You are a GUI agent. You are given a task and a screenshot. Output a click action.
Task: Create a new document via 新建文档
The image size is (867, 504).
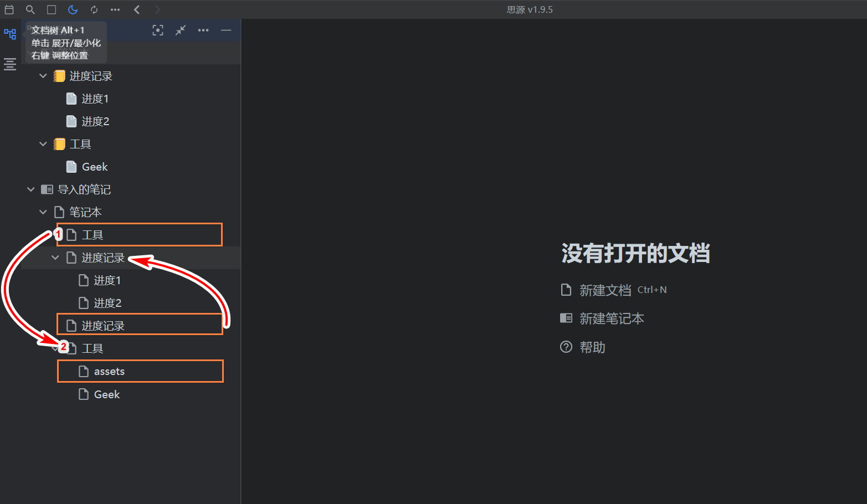click(606, 289)
